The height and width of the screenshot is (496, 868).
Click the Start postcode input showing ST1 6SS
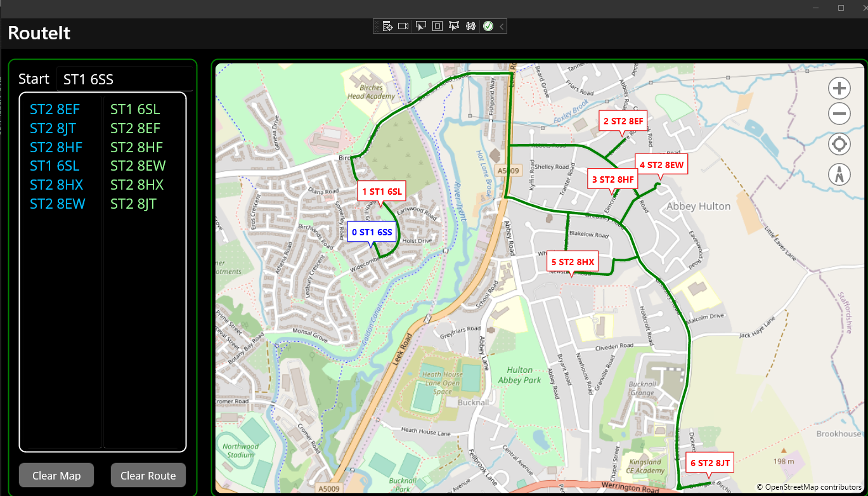coord(125,79)
